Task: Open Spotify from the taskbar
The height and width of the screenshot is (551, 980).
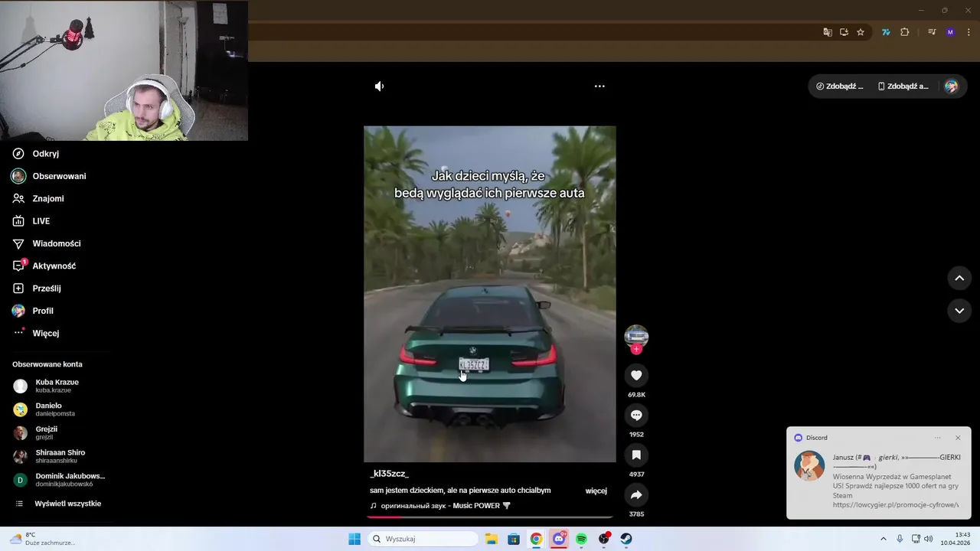Action: tap(581, 539)
